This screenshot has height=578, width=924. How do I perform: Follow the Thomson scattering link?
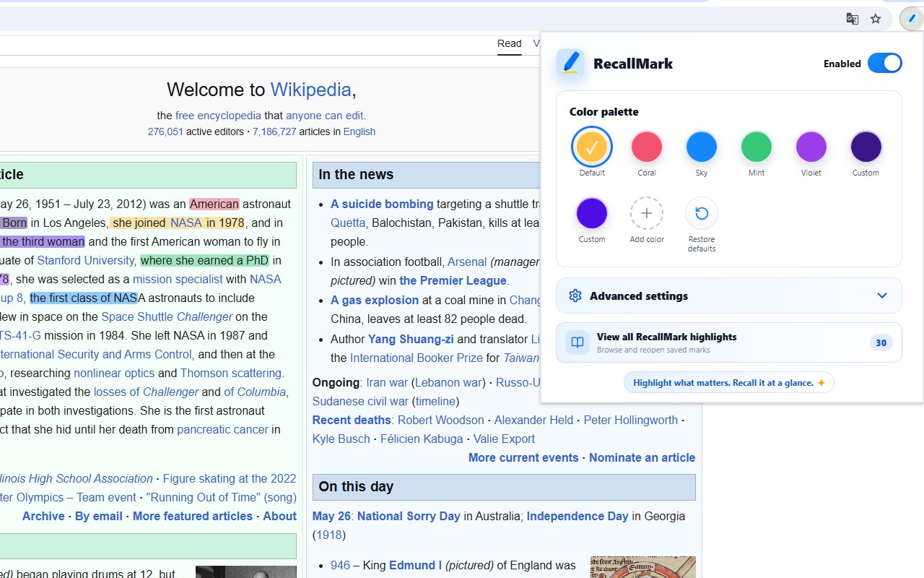(x=230, y=374)
